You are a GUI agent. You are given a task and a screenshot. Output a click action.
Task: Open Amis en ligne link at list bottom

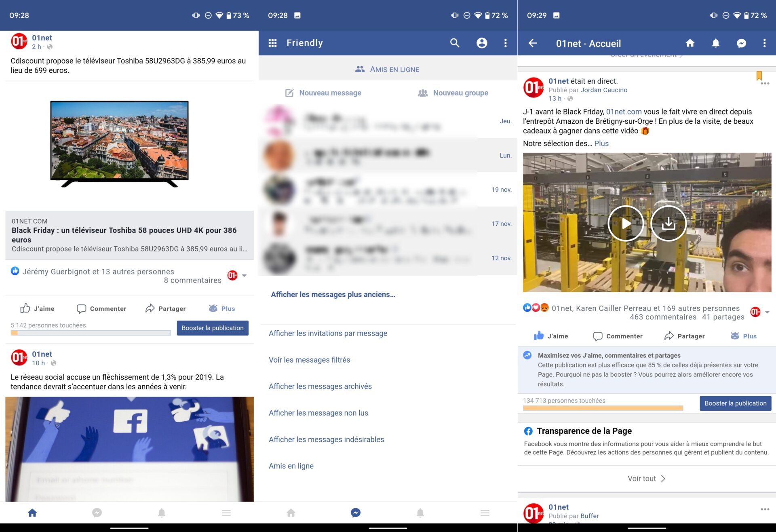point(291,466)
